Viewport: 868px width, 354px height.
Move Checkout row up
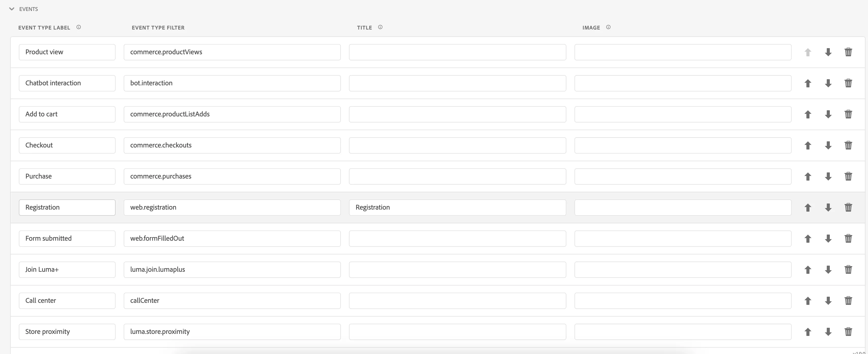click(808, 145)
